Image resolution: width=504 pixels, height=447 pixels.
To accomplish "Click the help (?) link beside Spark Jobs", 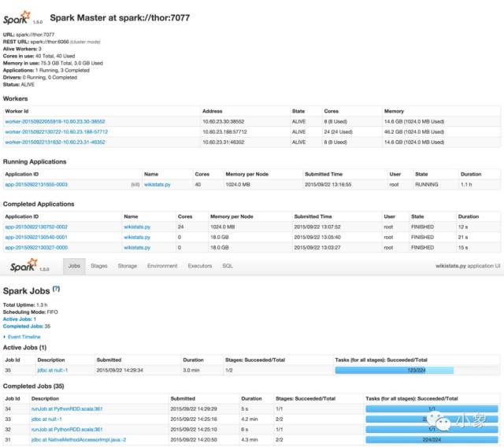I will pyautogui.click(x=56, y=290).
